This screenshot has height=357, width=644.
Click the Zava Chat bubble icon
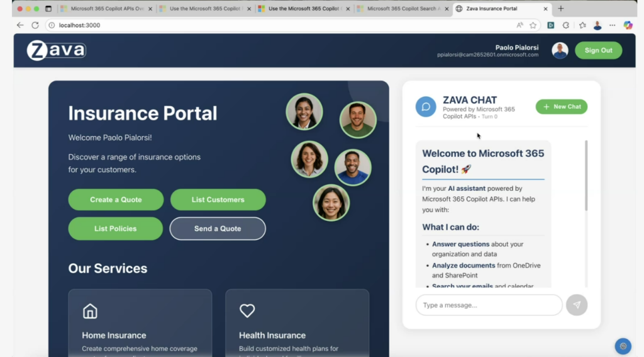pos(426,107)
